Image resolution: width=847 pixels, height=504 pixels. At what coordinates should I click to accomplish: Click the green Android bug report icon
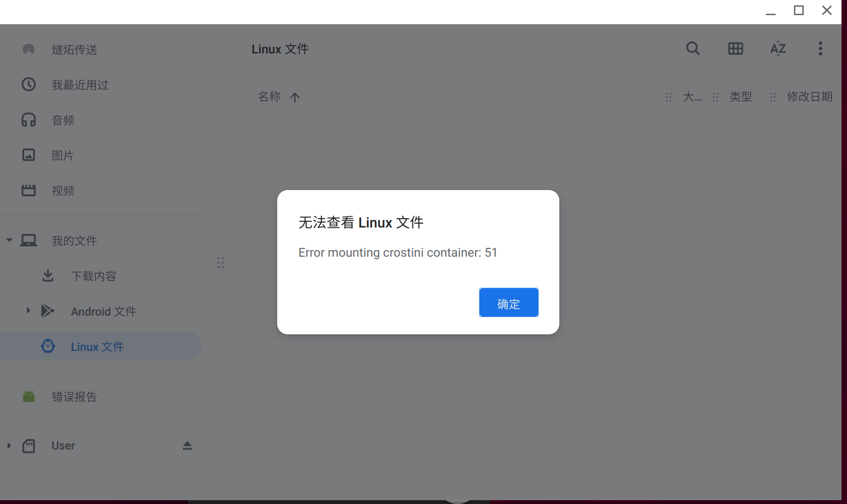coord(29,396)
